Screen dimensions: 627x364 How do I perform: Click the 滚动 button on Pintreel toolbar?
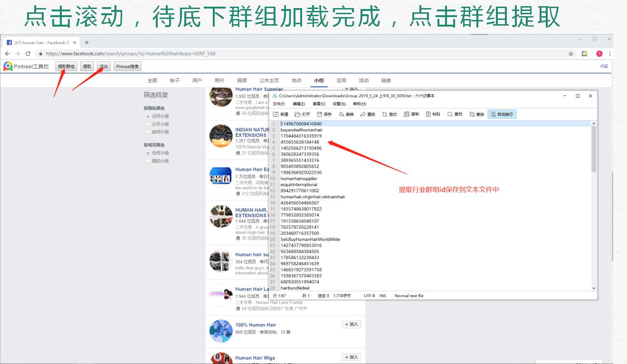(x=103, y=66)
